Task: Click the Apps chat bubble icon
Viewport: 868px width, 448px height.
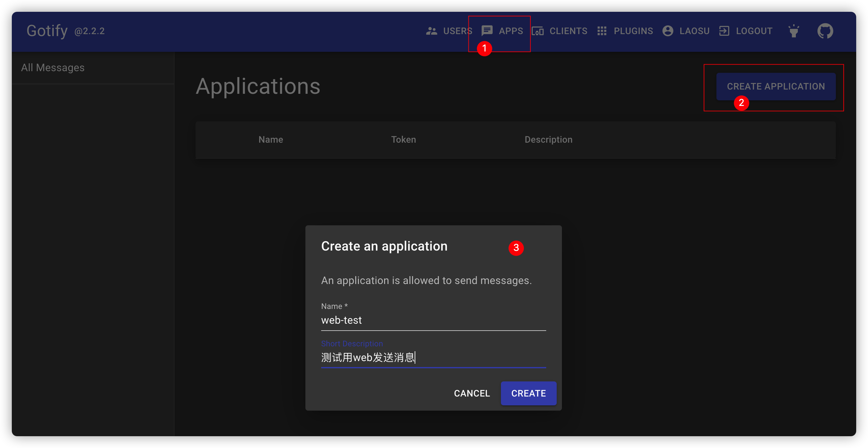Action: pyautogui.click(x=487, y=31)
